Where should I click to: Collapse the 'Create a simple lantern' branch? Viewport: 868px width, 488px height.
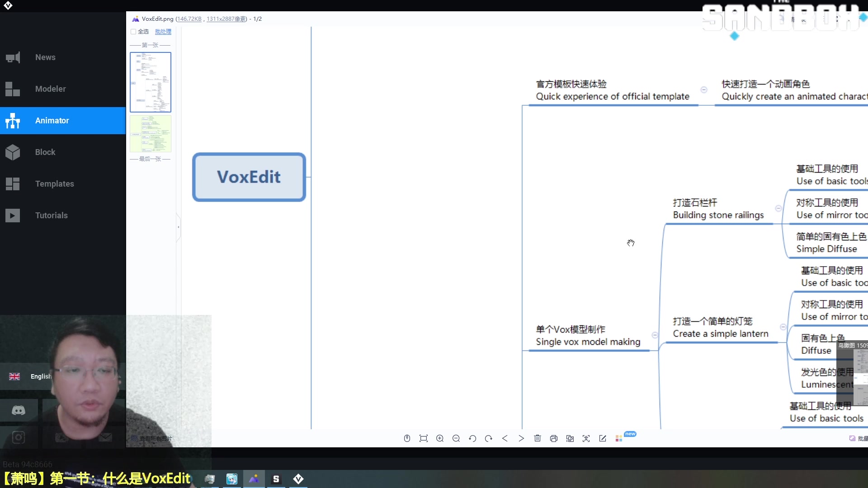(783, 327)
